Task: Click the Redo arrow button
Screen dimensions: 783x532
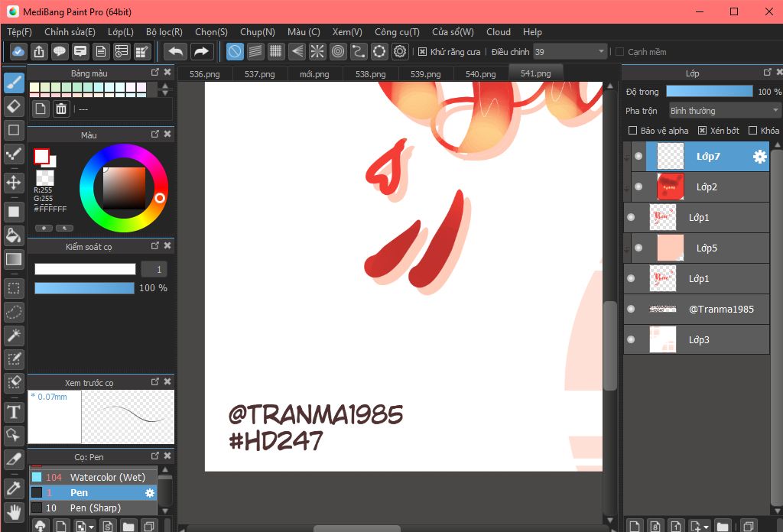Action: tap(201, 51)
